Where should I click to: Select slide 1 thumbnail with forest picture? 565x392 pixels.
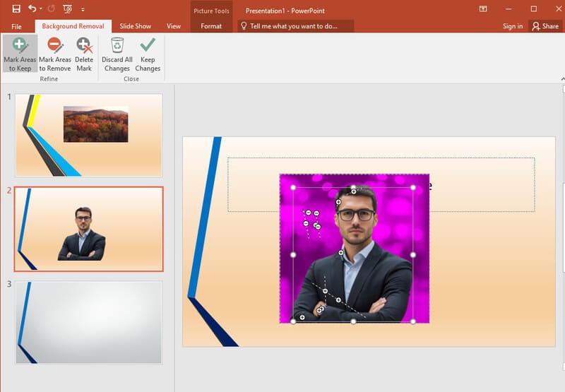[89, 135]
